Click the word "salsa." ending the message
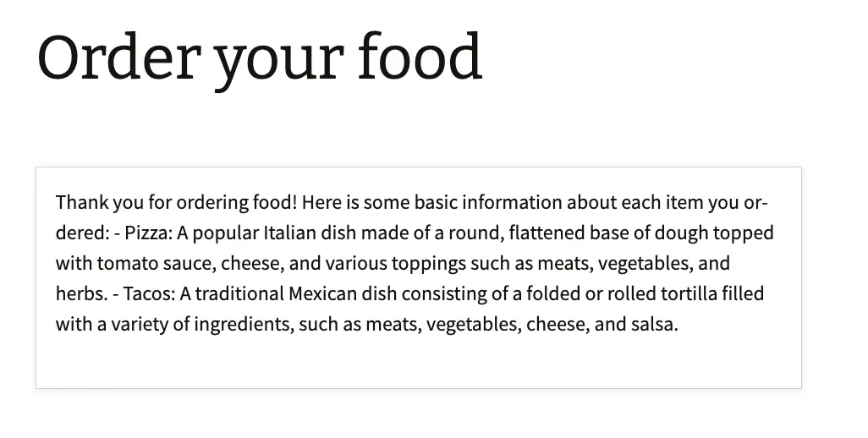Image resolution: width=868 pixels, height=438 pixels. click(655, 325)
